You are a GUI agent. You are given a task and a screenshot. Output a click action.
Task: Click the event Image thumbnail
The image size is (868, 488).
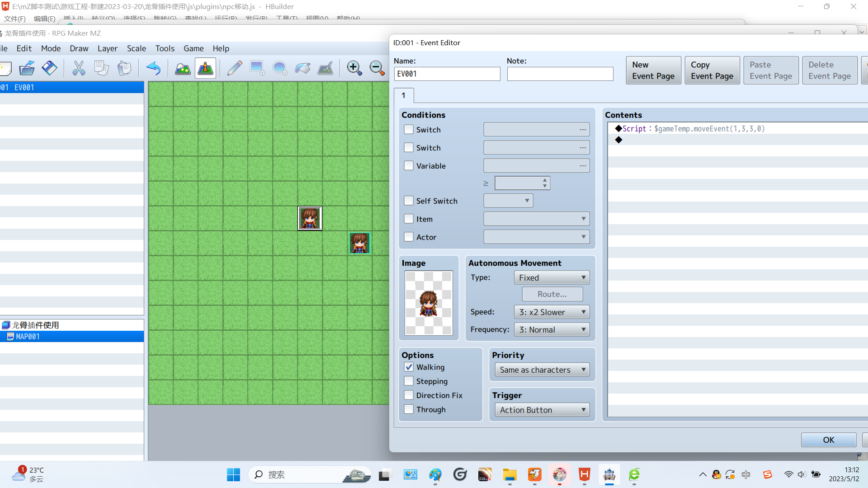[428, 303]
